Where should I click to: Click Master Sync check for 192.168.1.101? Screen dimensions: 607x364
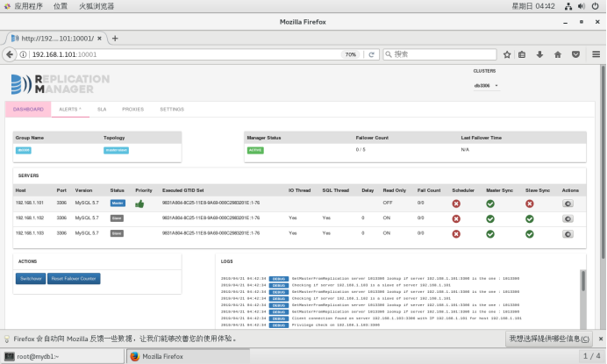pyautogui.click(x=490, y=203)
